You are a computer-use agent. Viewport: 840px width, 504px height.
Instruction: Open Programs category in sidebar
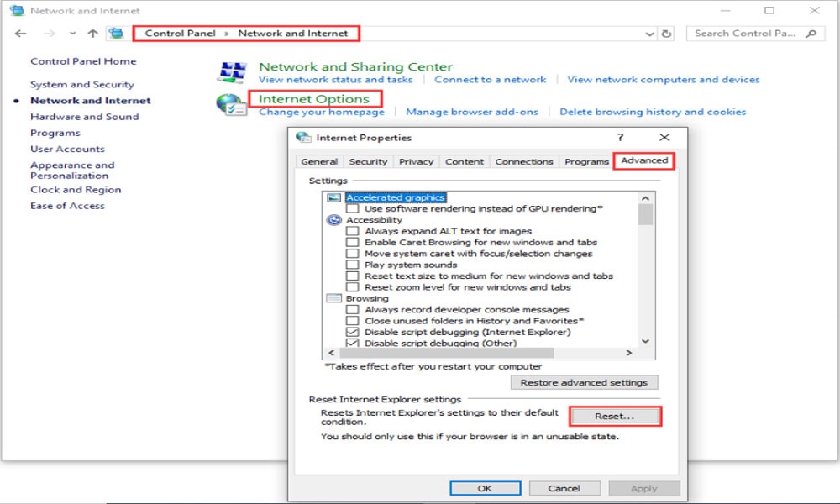point(55,132)
